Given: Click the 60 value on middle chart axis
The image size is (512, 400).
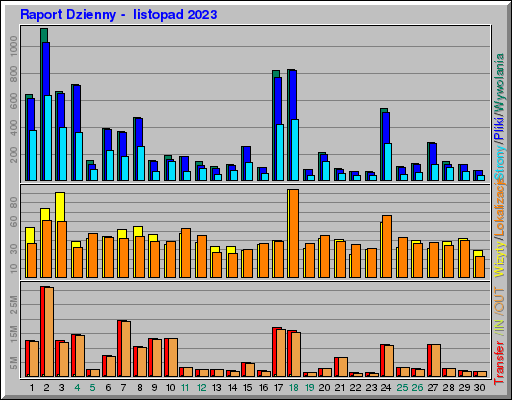Looking at the screenshot, I should [x=14, y=221].
